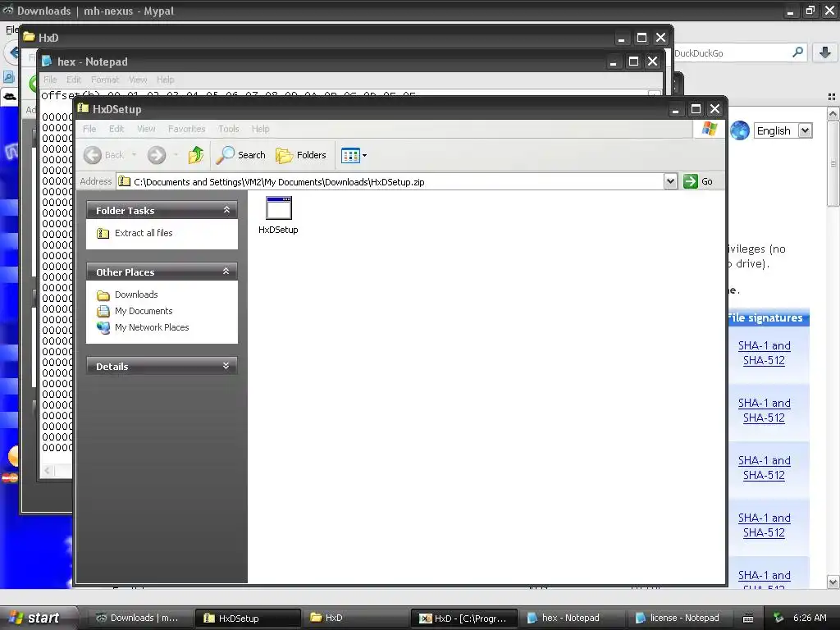The image size is (840, 630).
Task: Open Tools menu in HxDSetup window
Action: [x=228, y=129]
